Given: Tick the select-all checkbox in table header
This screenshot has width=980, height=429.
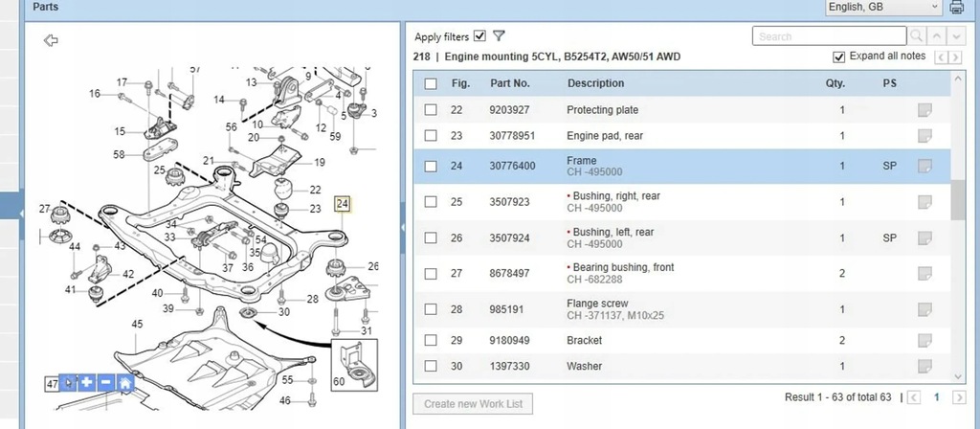Looking at the screenshot, I should click(430, 83).
